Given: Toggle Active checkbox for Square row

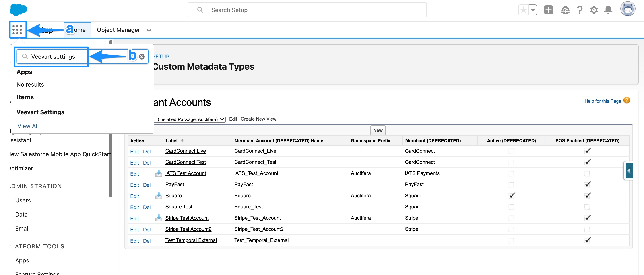Looking at the screenshot, I should pos(512,196).
